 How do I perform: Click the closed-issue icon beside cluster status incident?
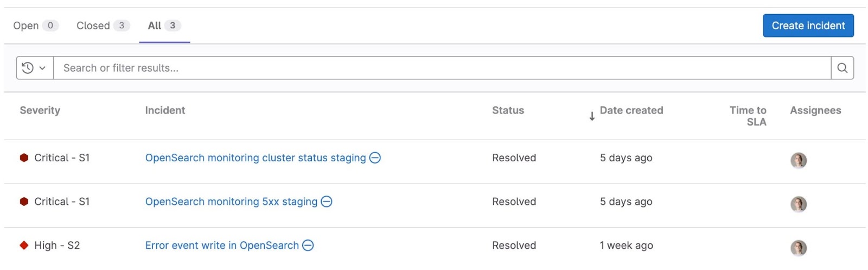[x=375, y=158]
